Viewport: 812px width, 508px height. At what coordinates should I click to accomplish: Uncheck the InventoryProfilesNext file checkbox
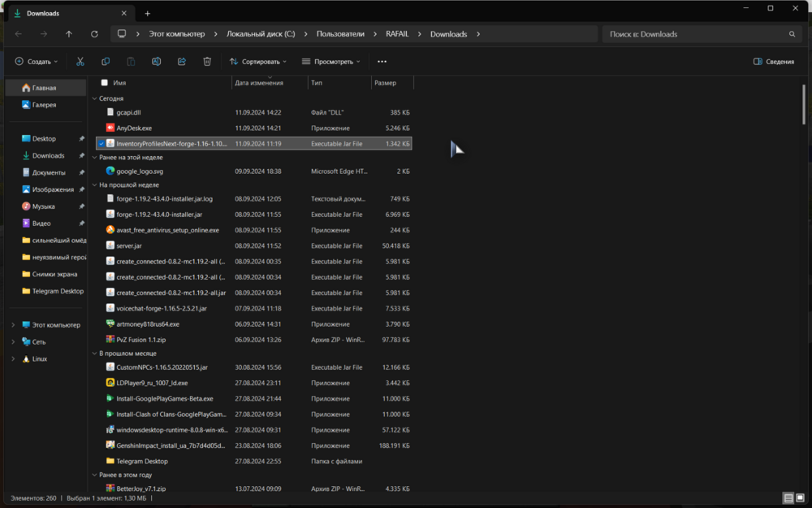point(101,144)
